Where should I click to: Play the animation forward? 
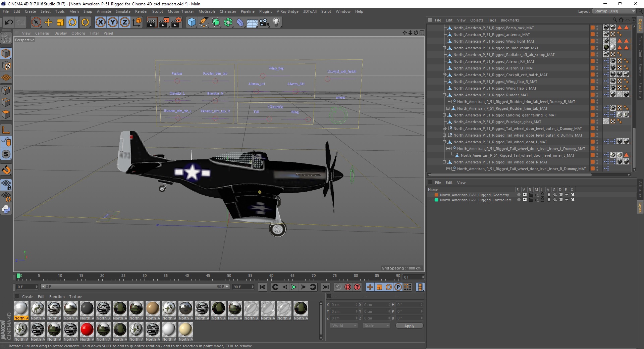pos(294,287)
